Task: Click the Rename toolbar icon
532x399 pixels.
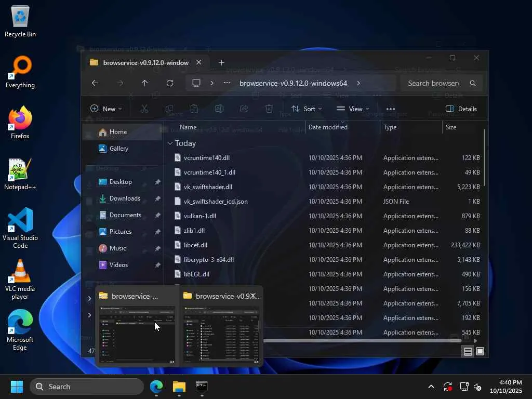Action: click(x=219, y=109)
